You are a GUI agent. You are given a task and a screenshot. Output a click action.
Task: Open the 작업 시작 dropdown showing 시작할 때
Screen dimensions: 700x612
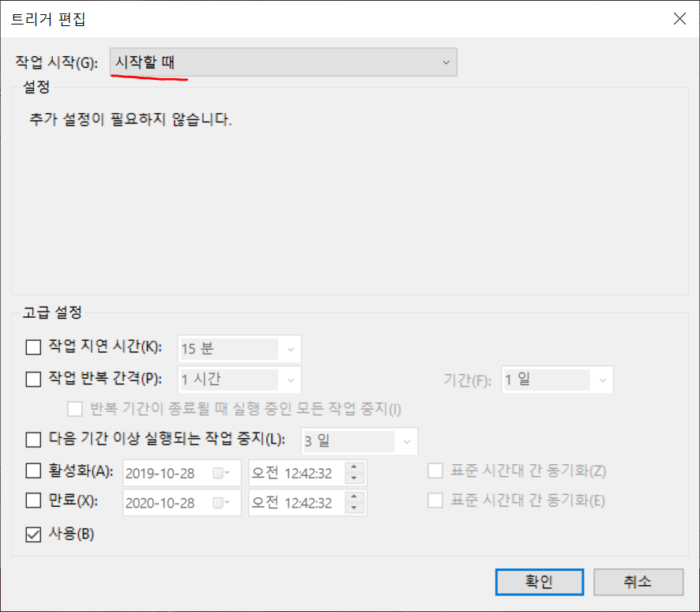point(284,62)
